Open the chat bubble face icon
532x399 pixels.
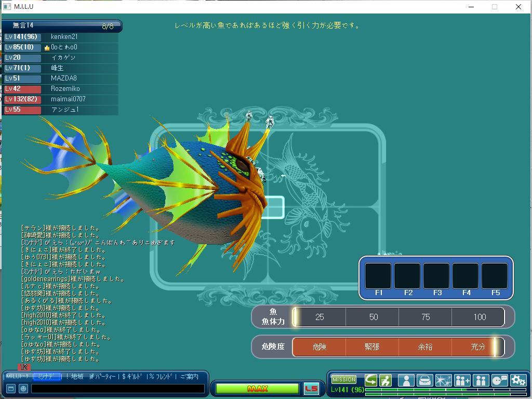[x=499, y=381]
